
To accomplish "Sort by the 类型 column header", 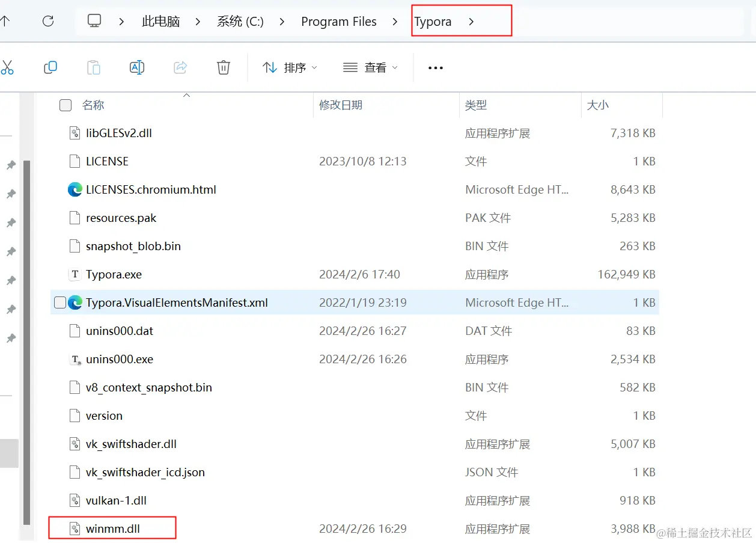I will coord(476,105).
